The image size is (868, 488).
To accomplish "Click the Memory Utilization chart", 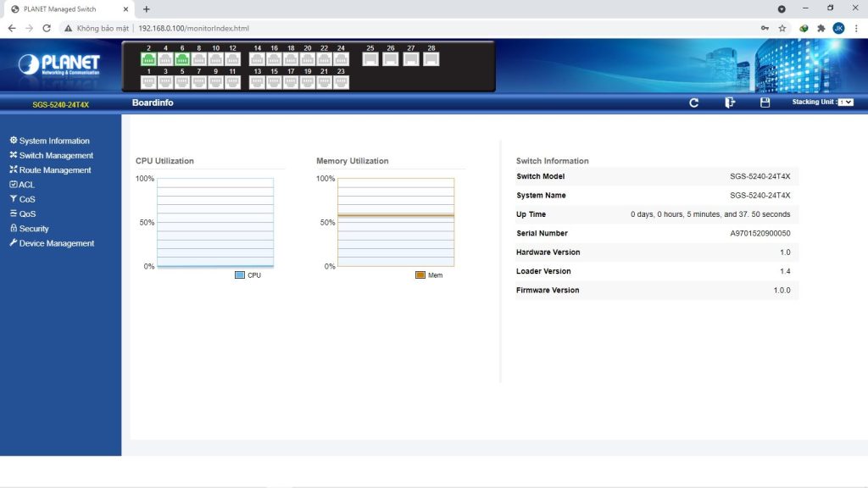I will (396, 223).
